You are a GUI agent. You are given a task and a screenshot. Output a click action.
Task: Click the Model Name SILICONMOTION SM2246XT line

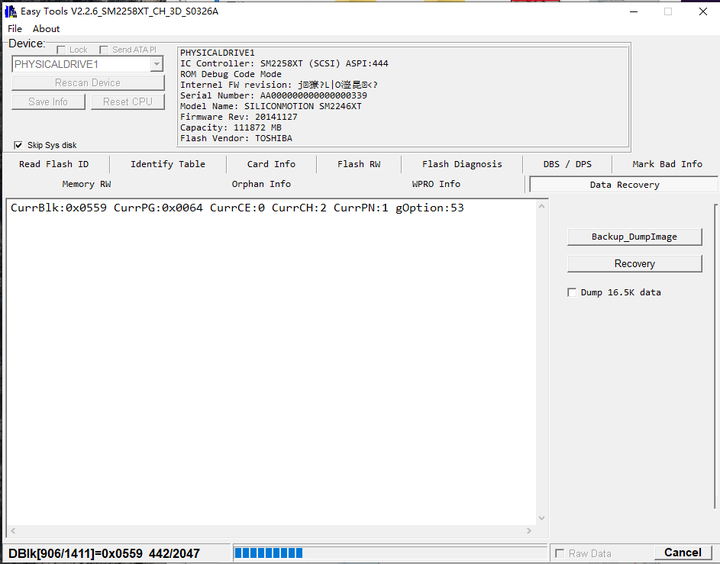click(x=270, y=106)
